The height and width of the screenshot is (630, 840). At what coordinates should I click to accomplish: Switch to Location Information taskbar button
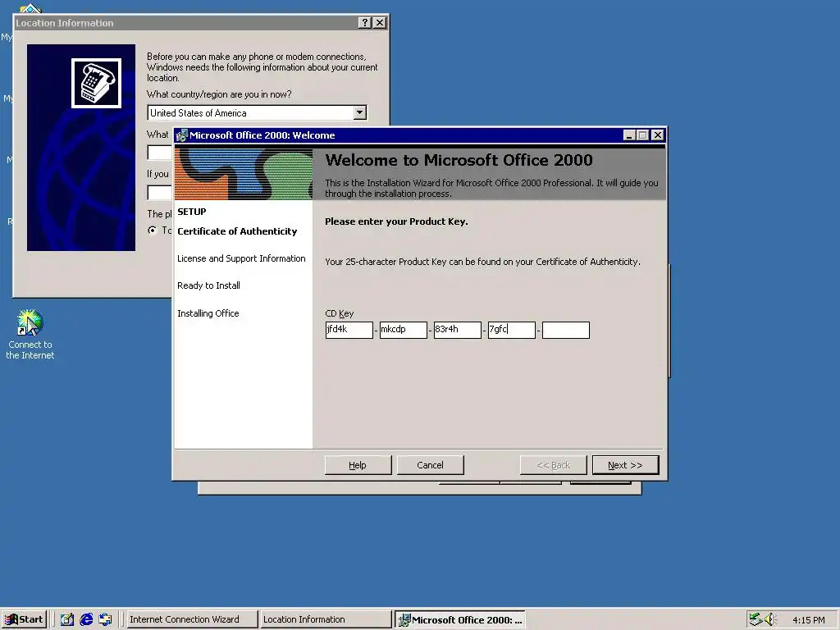(x=325, y=620)
